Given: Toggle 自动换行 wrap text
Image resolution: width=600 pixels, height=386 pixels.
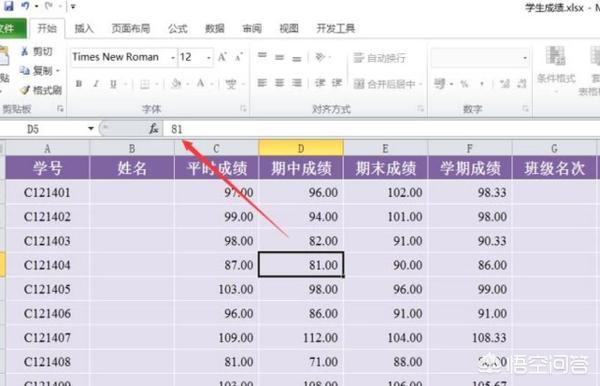Looking at the screenshot, I should 379,58.
